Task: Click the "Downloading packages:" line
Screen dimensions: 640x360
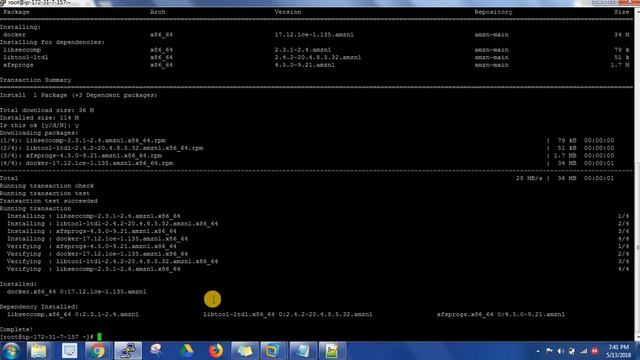Action: tap(39, 133)
